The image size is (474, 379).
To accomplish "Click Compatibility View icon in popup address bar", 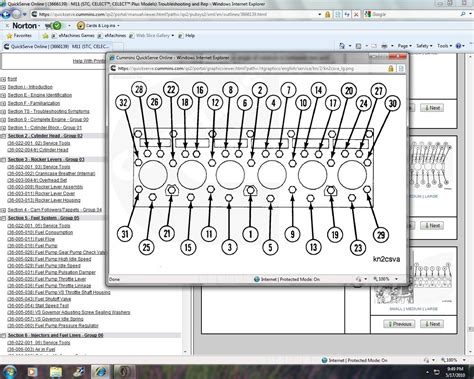I will (x=401, y=68).
